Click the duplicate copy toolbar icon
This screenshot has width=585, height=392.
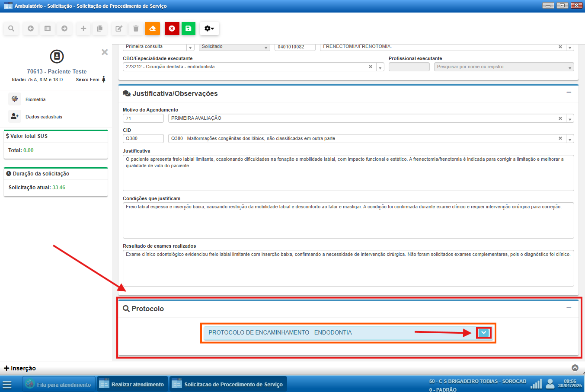coord(100,29)
